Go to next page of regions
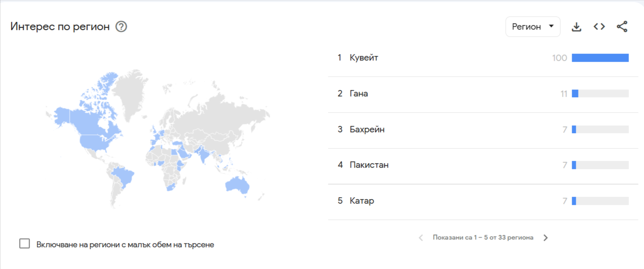The width and height of the screenshot is (644, 269). click(x=546, y=238)
